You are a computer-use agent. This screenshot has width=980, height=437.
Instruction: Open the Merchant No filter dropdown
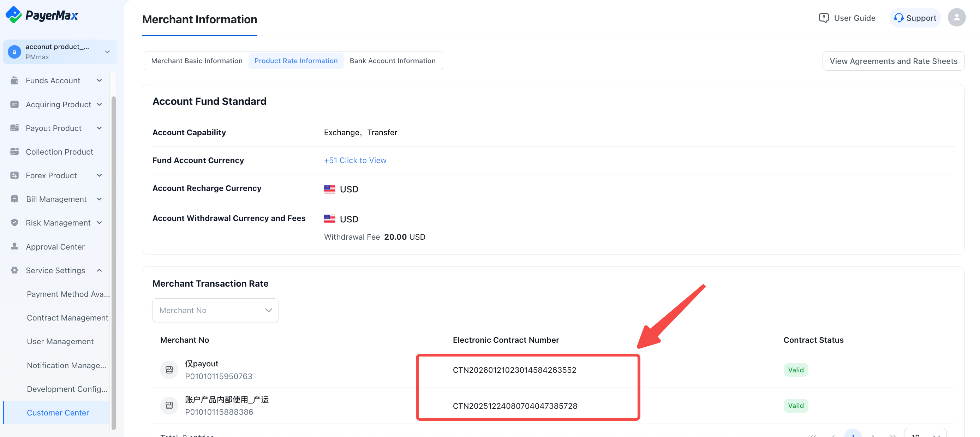[215, 310]
